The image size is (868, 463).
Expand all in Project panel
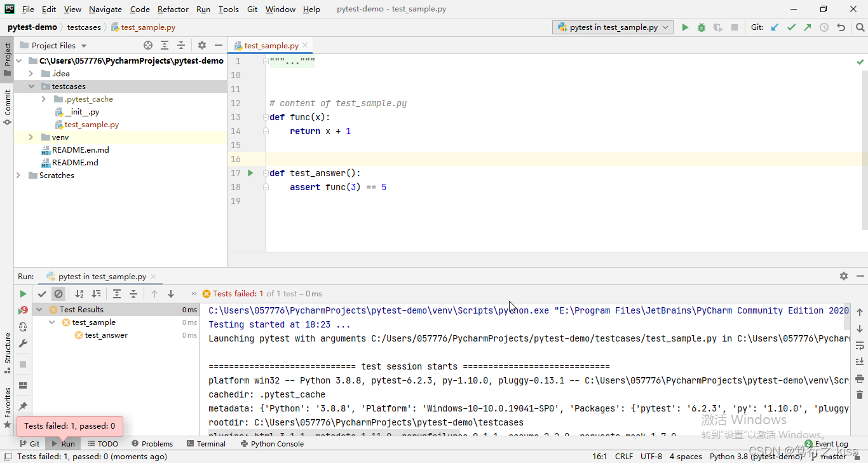(x=165, y=45)
